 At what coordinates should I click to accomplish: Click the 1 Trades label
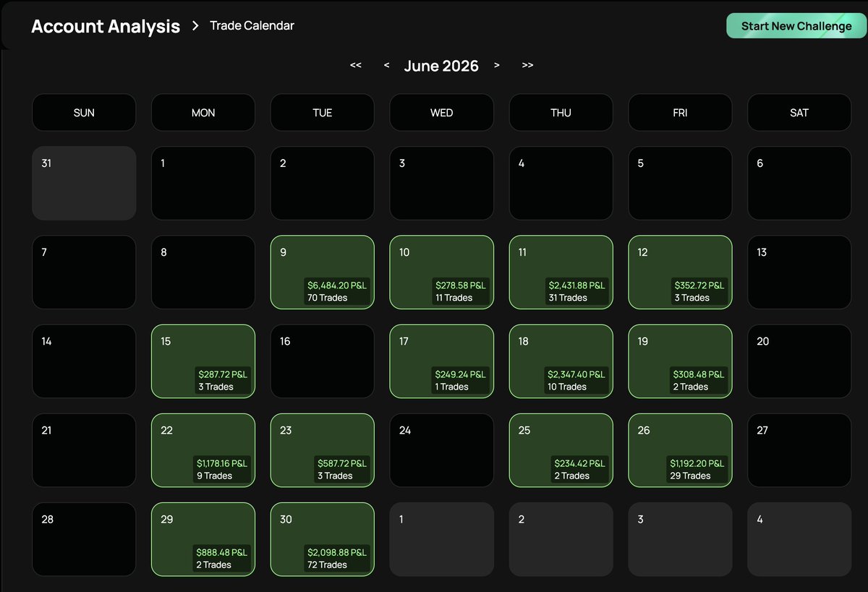[x=451, y=387]
